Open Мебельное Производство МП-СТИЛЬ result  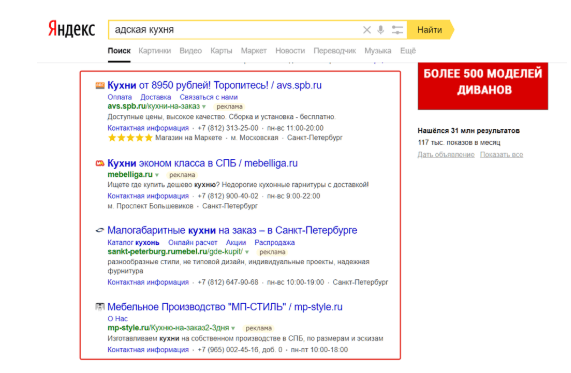click(225, 307)
